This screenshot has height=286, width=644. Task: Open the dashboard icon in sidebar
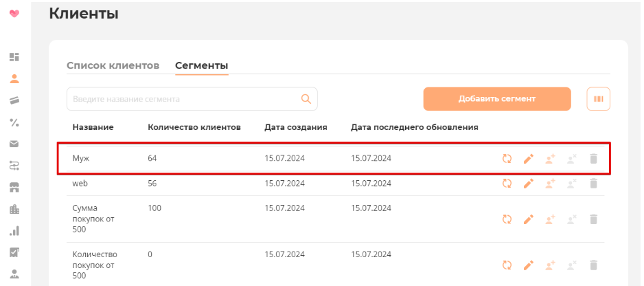click(14, 56)
